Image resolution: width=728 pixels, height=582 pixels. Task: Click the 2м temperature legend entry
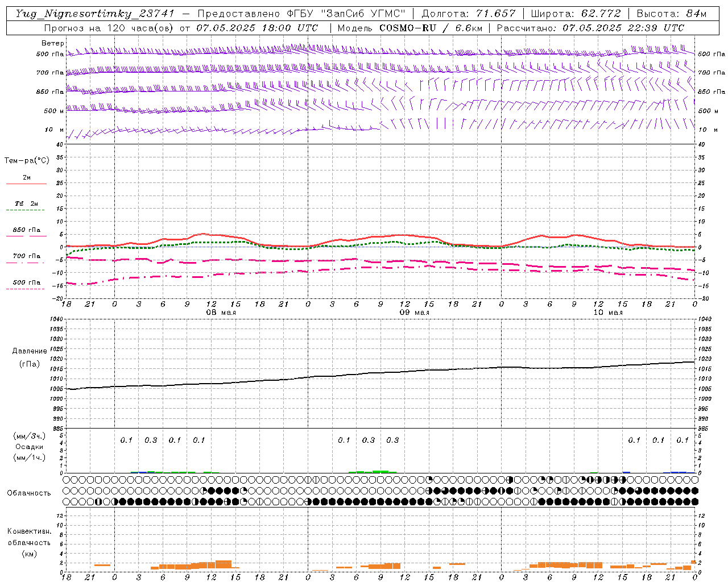[27, 178]
